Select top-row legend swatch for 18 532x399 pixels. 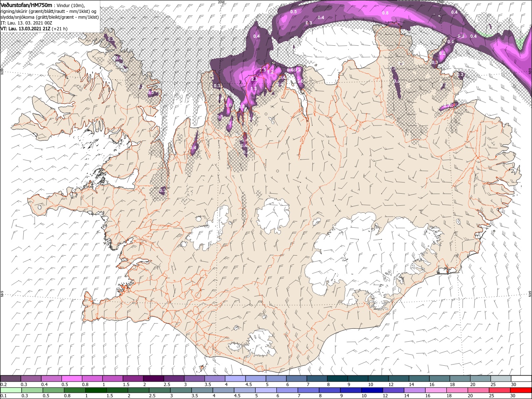(460, 379)
